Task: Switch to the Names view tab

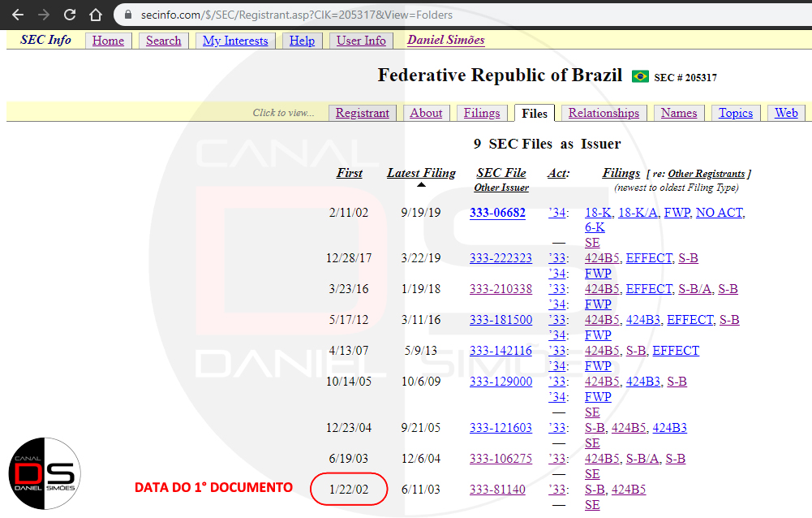Action: click(679, 113)
